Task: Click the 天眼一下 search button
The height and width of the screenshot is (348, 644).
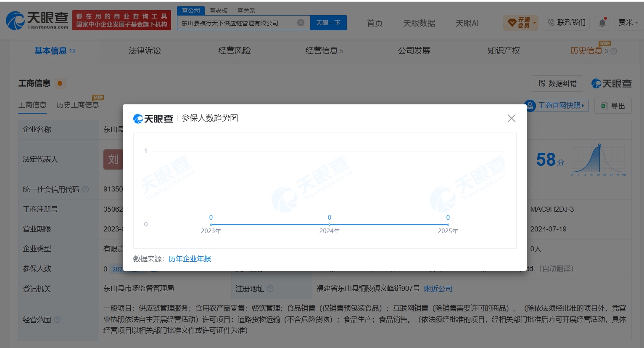Action: pyautogui.click(x=328, y=23)
